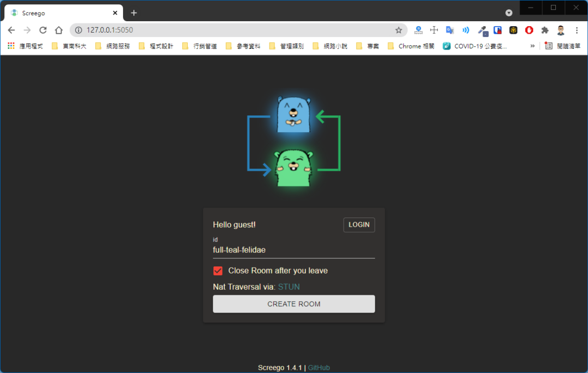The width and height of the screenshot is (588, 373).
Task: Click the Hello guest! greeting text
Action: [x=234, y=225]
